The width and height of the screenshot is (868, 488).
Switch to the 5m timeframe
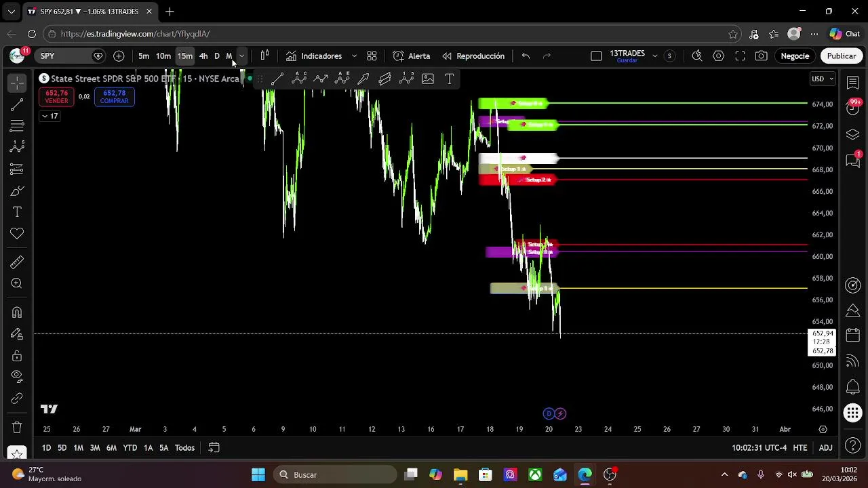[x=144, y=56]
